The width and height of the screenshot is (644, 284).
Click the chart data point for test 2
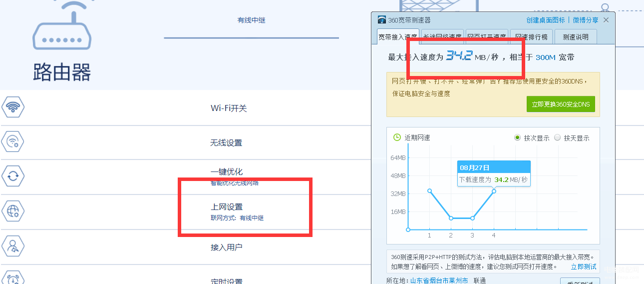(451, 218)
